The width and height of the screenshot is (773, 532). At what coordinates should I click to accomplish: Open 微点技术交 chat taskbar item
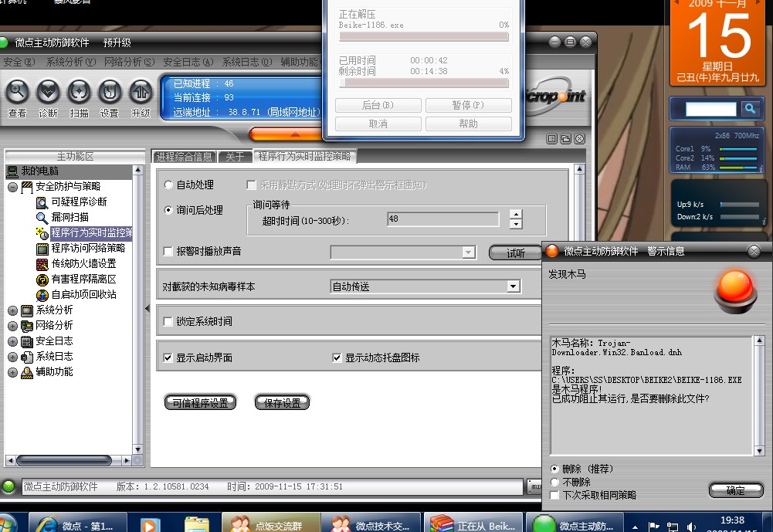point(371,524)
